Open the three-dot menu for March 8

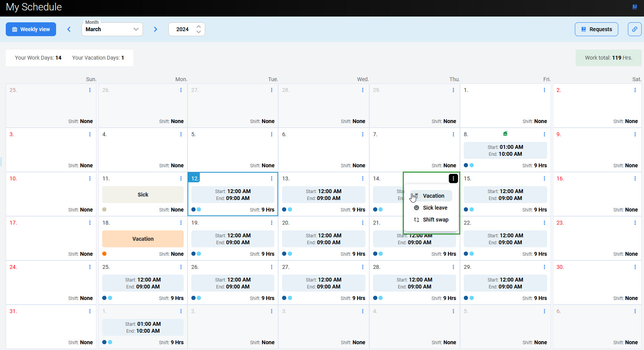tap(544, 134)
